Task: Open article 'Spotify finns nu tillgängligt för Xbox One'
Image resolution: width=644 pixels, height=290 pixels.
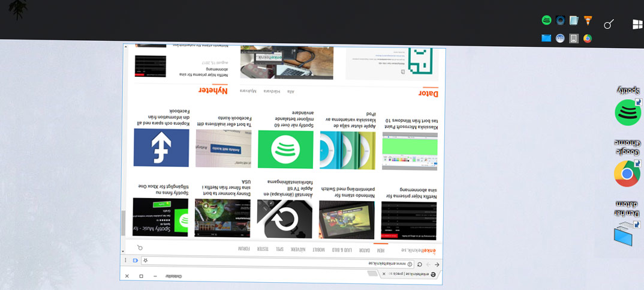Action: 164,190
